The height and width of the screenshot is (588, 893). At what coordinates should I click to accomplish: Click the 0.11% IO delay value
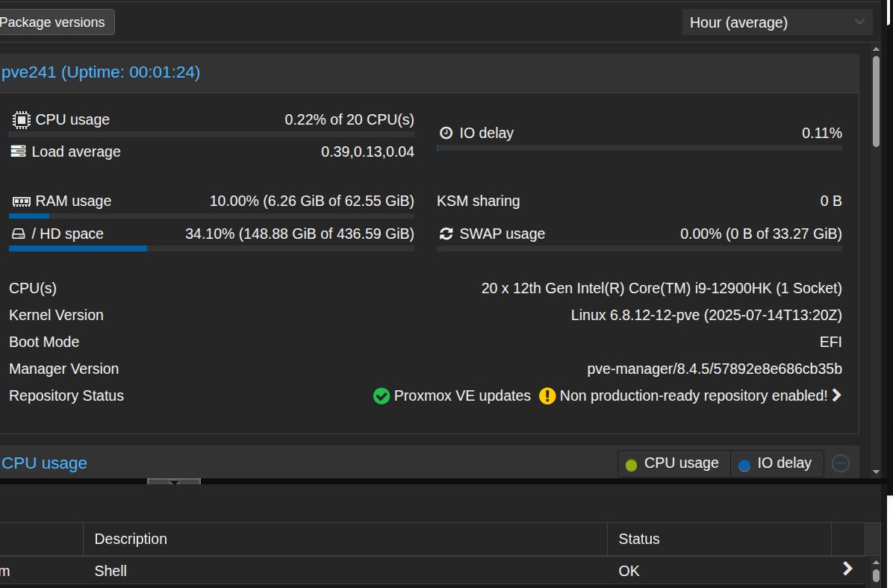coord(822,133)
